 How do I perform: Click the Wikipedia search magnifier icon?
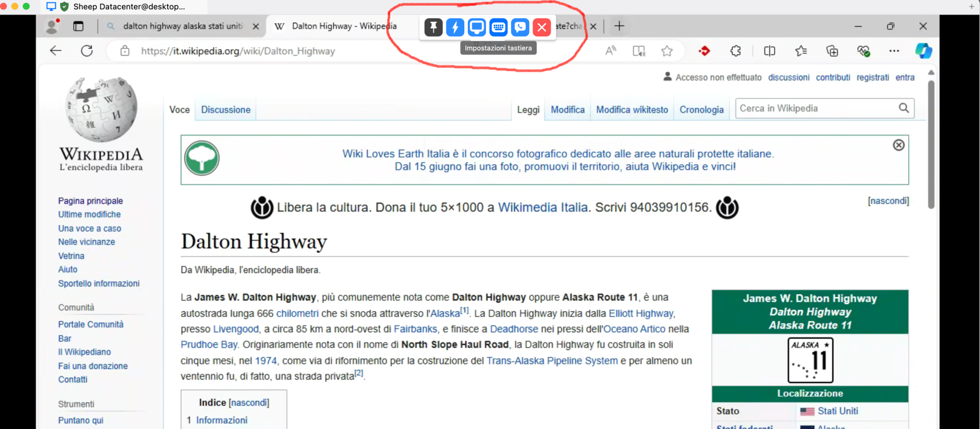pyautogui.click(x=904, y=108)
